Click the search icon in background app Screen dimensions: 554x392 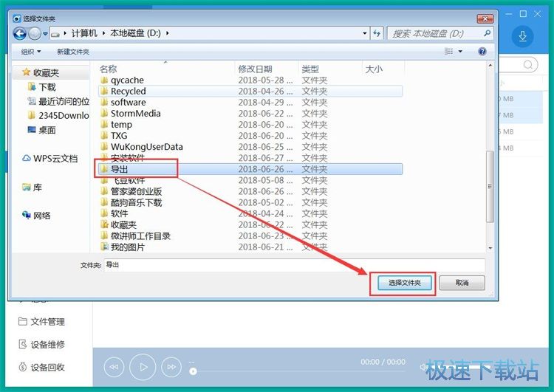point(528,65)
